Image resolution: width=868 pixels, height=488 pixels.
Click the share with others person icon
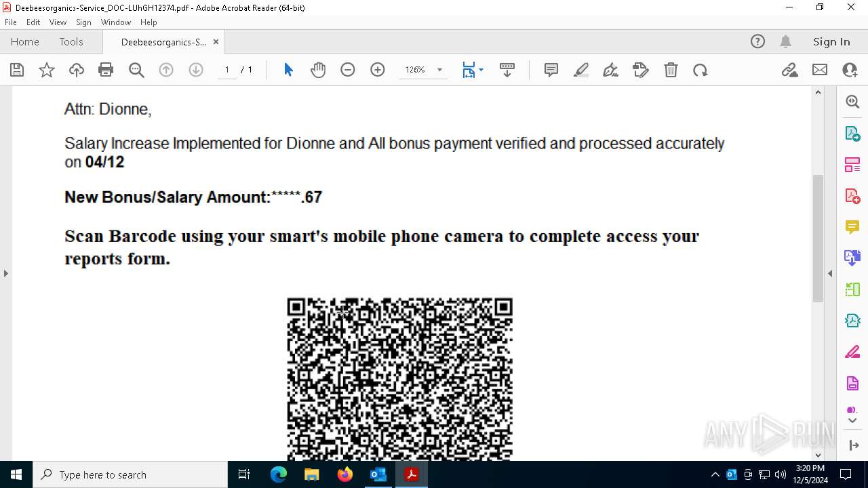click(x=850, y=70)
